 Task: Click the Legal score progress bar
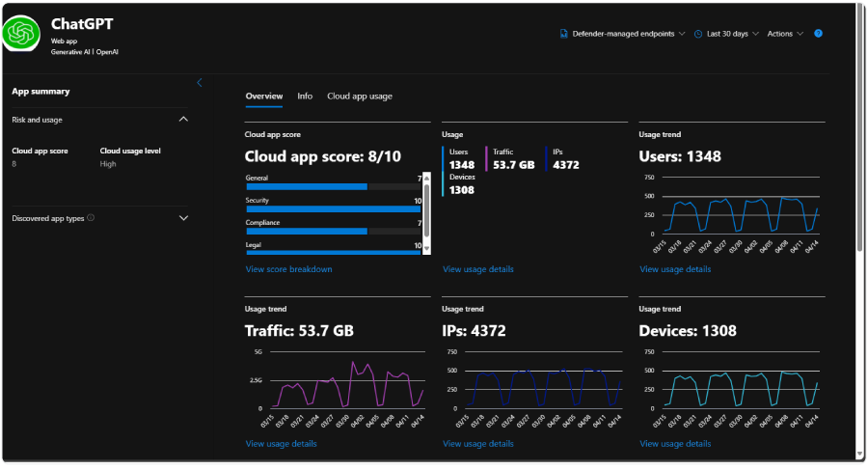pyautogui.click(x=334, y=252)
